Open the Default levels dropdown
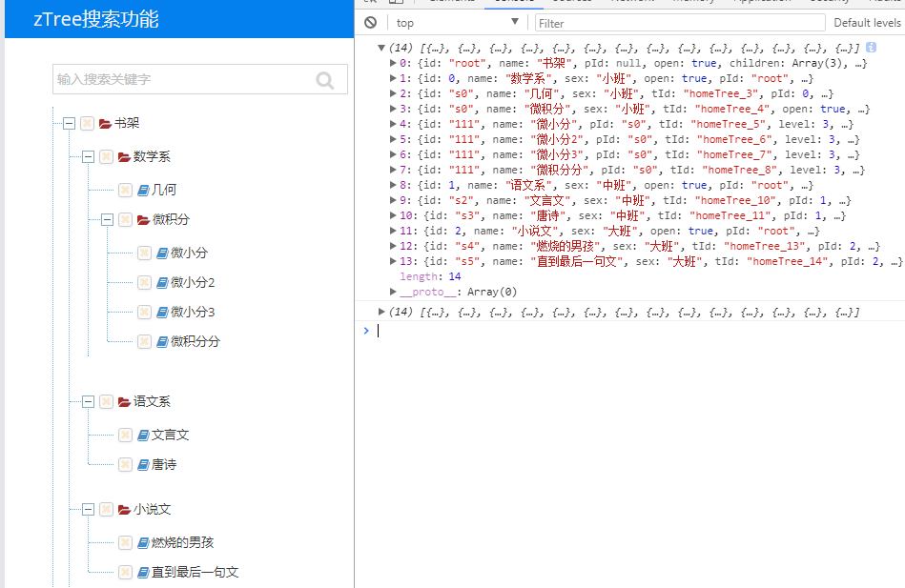Screen dimensions: 905x588 pyautogui.click(x=868, y=23)
